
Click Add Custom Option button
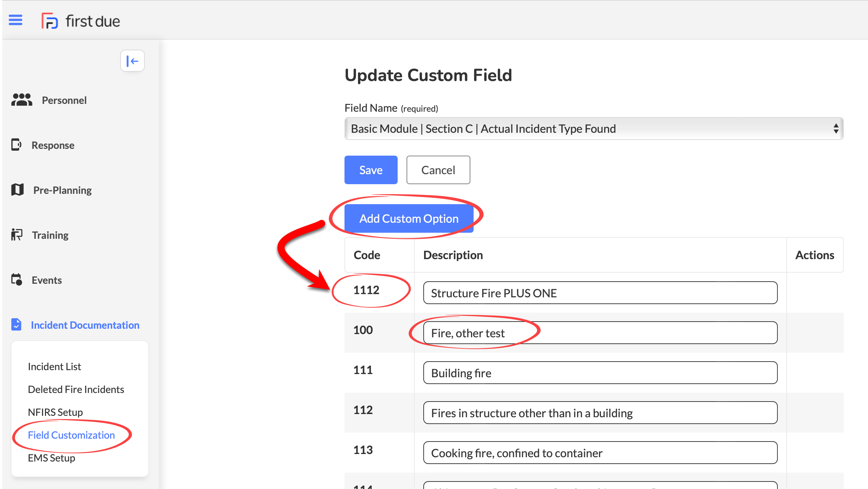[x=409, y=218]
